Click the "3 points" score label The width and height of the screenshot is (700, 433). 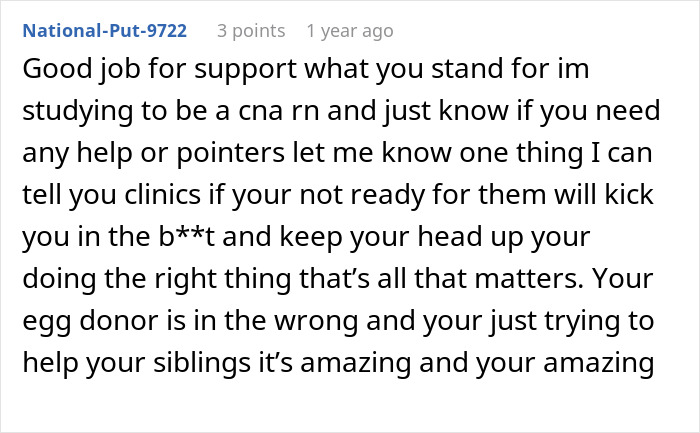[251, 30]
